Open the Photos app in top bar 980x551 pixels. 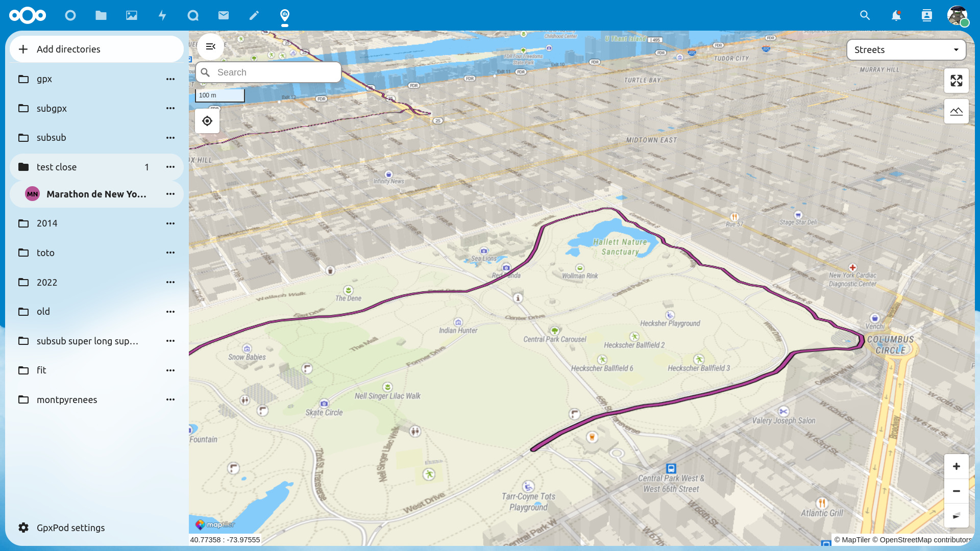132,15
